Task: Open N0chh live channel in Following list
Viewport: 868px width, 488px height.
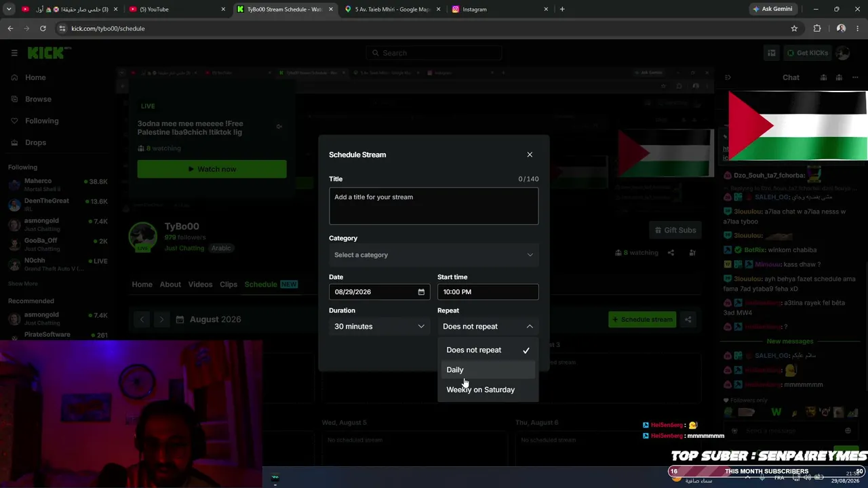Action: pos(58,264)
